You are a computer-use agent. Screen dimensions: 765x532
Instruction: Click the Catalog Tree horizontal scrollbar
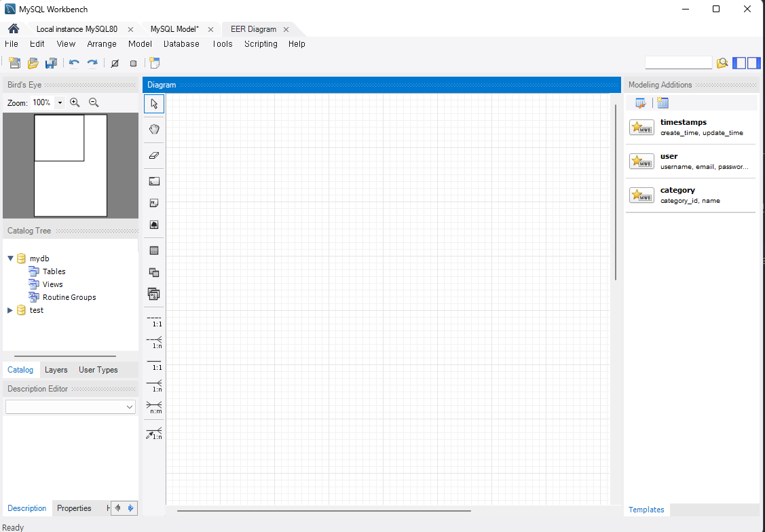pos(65,356)
